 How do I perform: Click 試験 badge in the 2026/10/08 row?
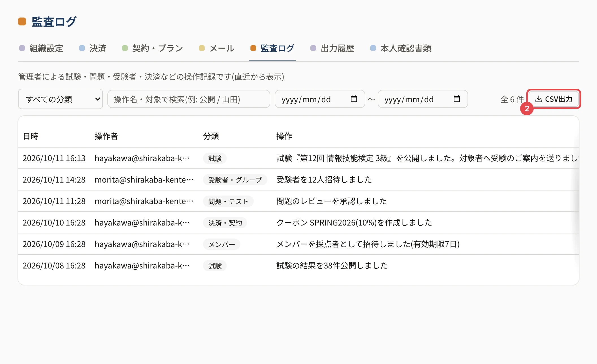pyautogui.click(x=215, y=266)
